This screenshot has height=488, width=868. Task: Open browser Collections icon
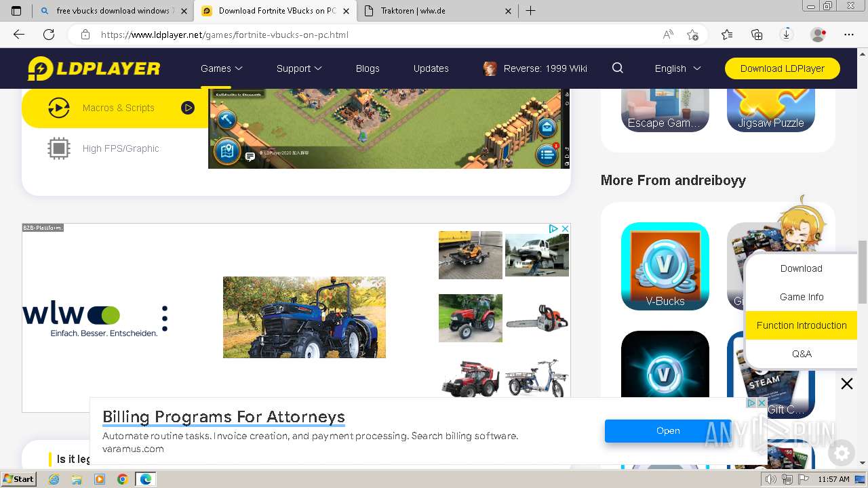point(757,35)
